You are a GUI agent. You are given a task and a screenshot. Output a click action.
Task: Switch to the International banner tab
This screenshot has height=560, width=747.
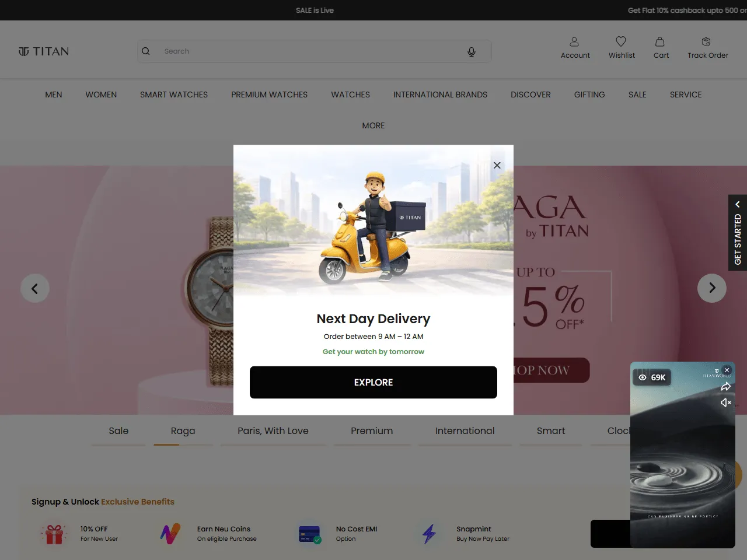[x=465, y=431]
